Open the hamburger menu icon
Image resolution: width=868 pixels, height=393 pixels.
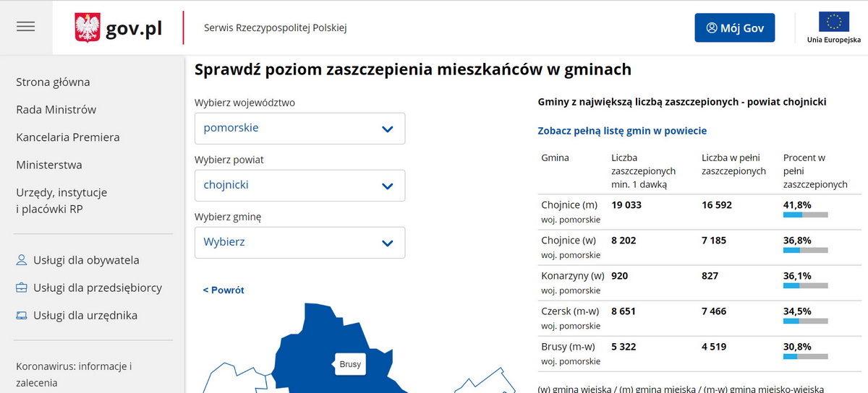point(26,27)
